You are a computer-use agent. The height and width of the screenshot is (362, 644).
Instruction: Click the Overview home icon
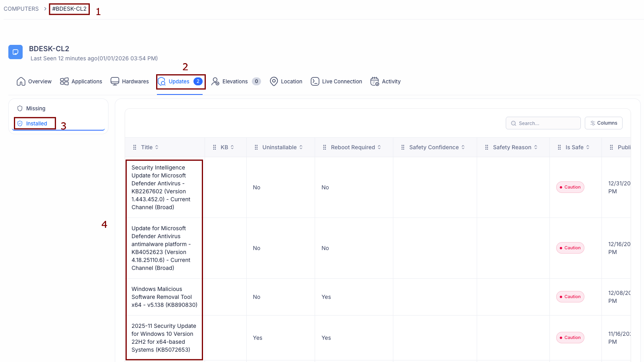tap(21, 81)
